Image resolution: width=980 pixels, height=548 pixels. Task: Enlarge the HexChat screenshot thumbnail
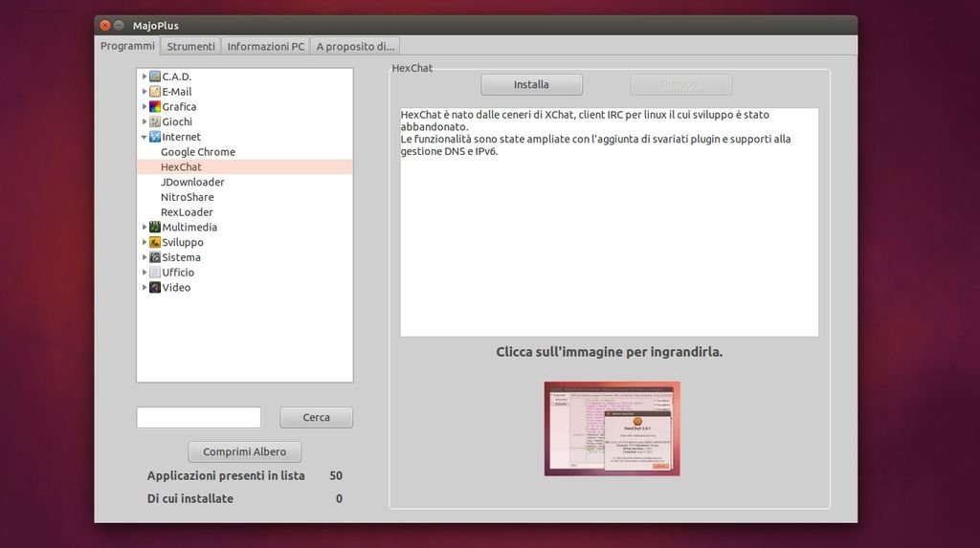(612, 428)
